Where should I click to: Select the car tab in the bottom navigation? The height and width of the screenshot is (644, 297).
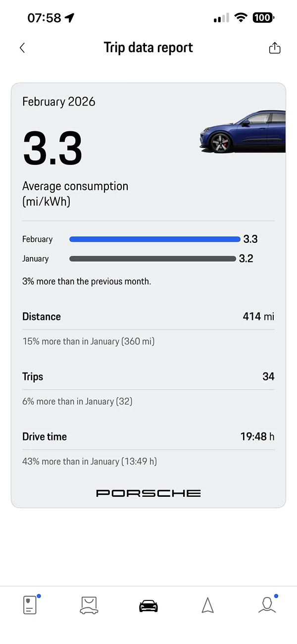coord(148,605)
